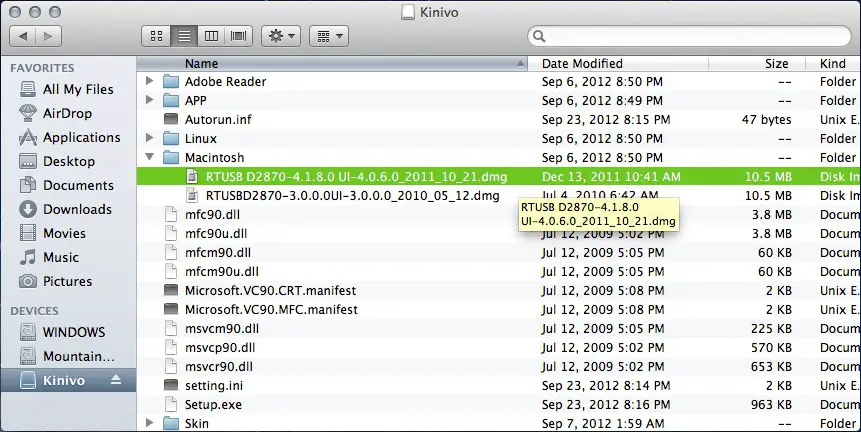Sort by the Size column header
Screen dimensions: 861x432
(x=757, y=64)
